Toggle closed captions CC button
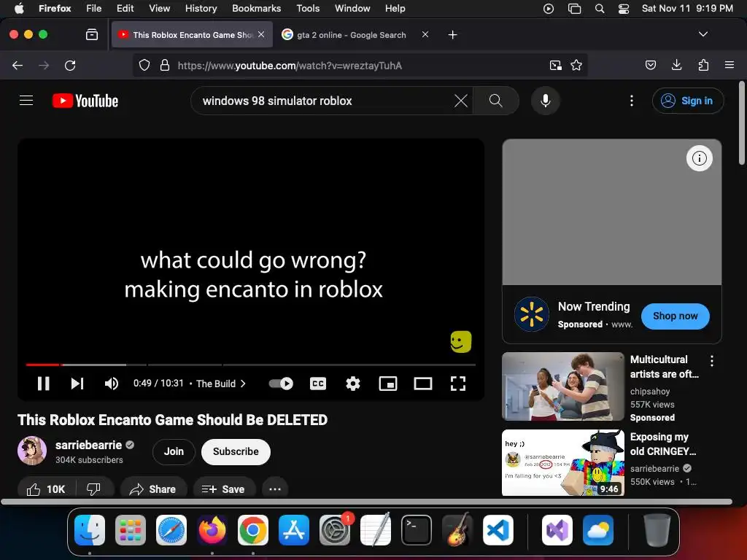This screenshot has width=747, height=560. pyautogui.click(x=318, y=384)
